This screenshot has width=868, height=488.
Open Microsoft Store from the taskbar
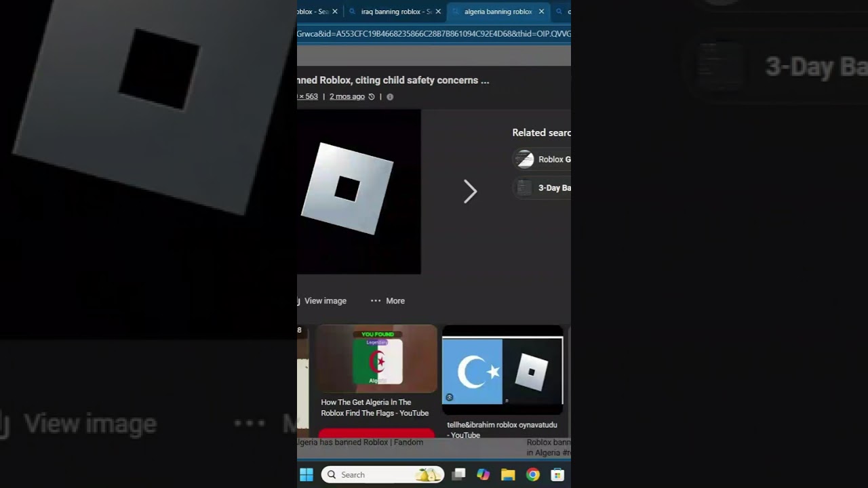557,474
